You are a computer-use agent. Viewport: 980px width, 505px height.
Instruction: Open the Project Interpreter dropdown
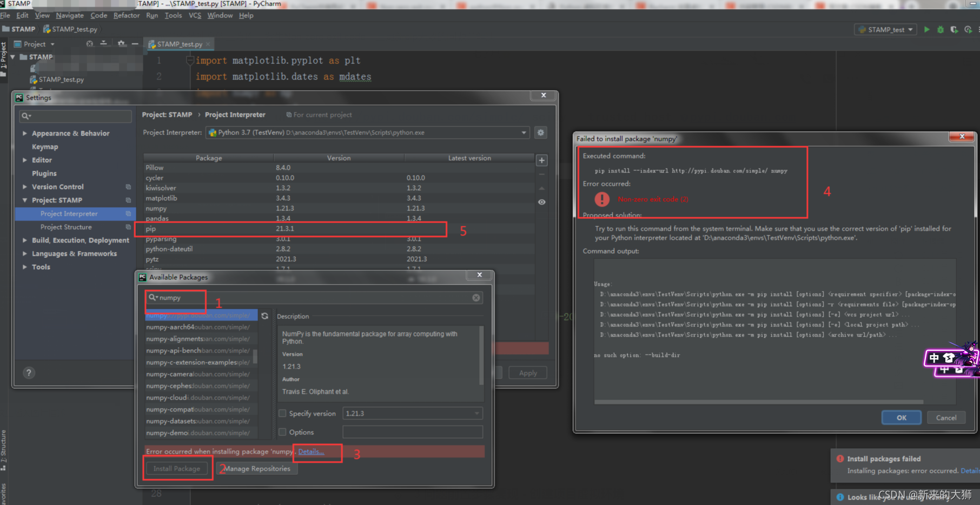[367, 133]
